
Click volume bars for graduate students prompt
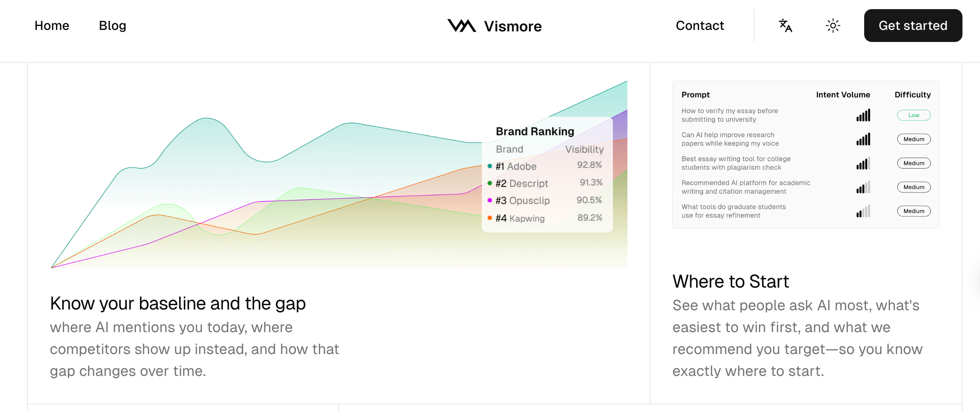pyautogui.click(x=863, y=211)
